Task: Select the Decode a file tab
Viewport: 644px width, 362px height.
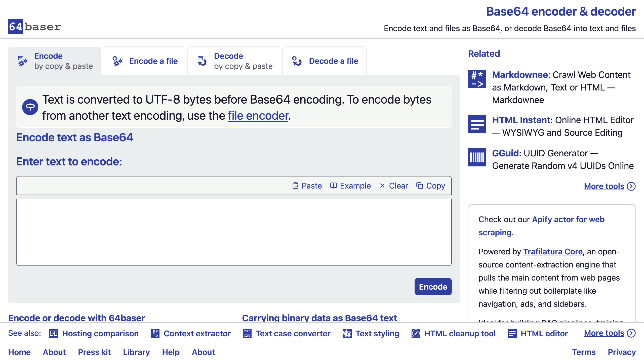Action: tap(325, 61)
